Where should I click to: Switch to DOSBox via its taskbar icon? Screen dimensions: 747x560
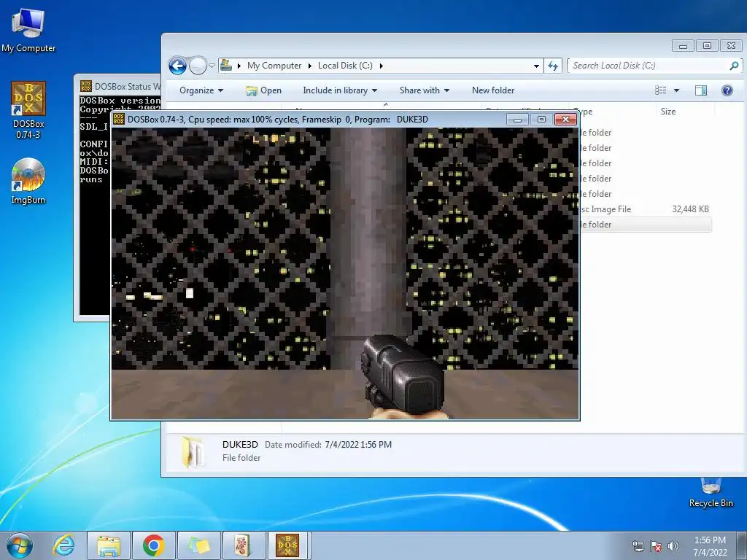[289, 545]
